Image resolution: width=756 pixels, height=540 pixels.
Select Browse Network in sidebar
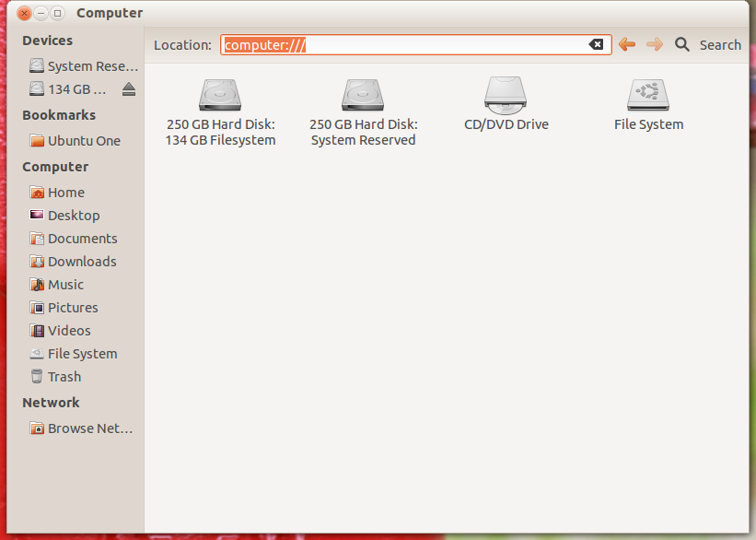83,428
